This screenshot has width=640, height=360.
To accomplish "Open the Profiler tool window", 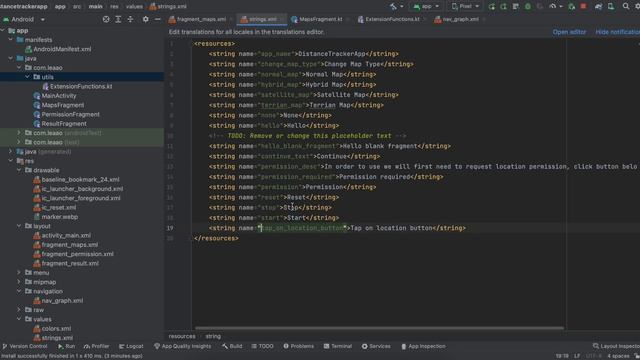I will click(96, 346).
